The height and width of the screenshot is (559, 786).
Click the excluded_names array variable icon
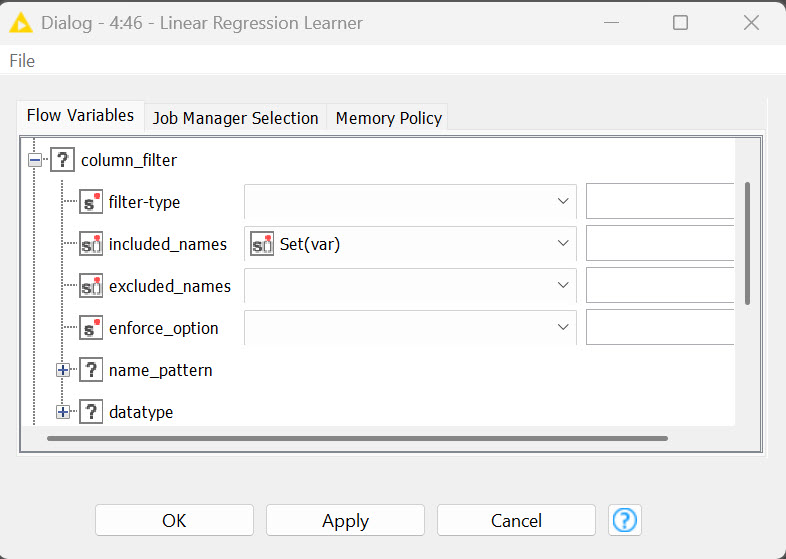coord(91,286)
